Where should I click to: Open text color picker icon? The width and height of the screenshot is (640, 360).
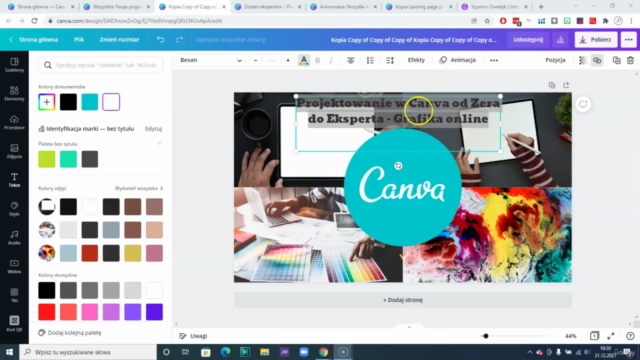304,60
